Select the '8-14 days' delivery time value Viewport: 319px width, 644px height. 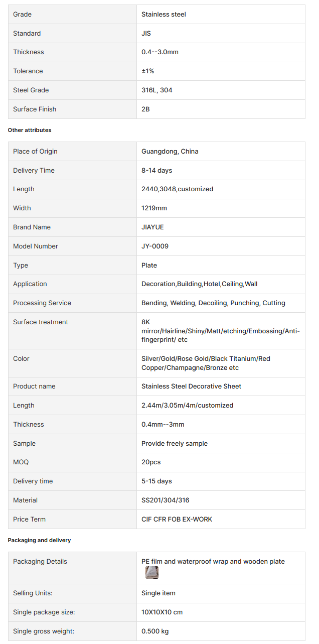pos(156,170)
